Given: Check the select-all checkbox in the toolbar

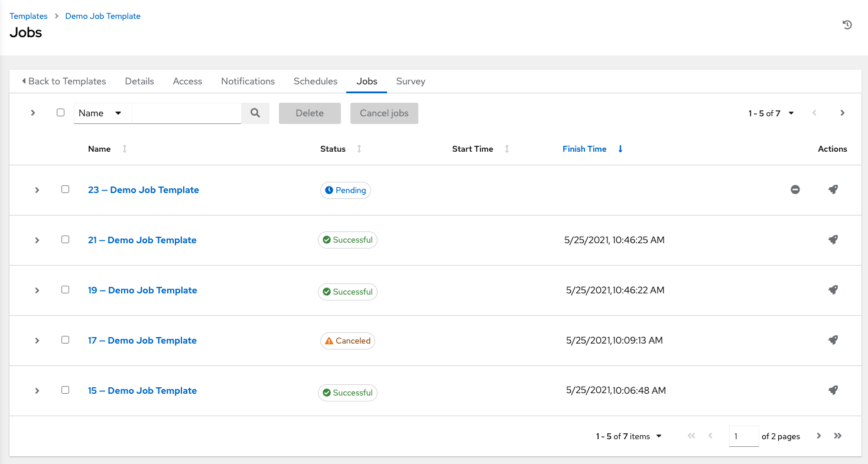Looking at the screenshot, I should click(x=60, y=112).
